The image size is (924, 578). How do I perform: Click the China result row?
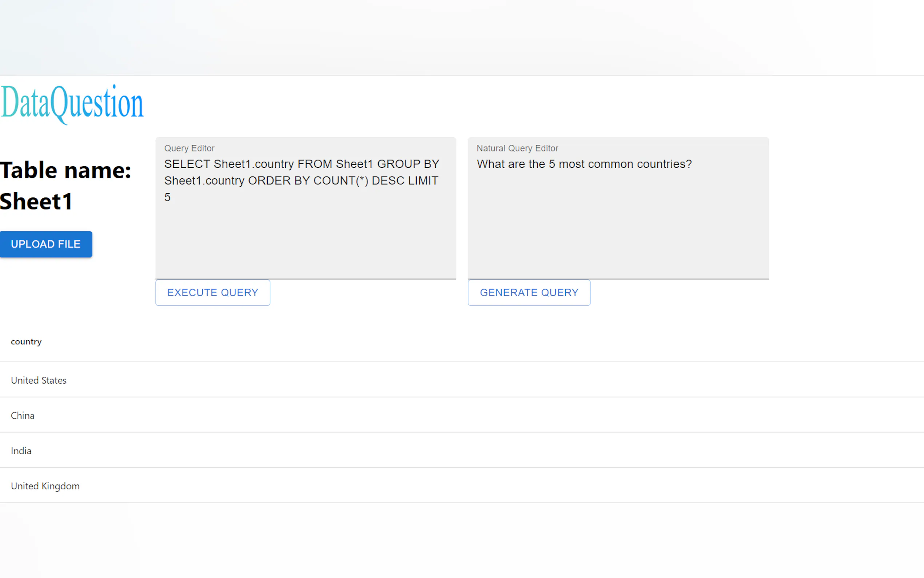(x=23, y=416)
